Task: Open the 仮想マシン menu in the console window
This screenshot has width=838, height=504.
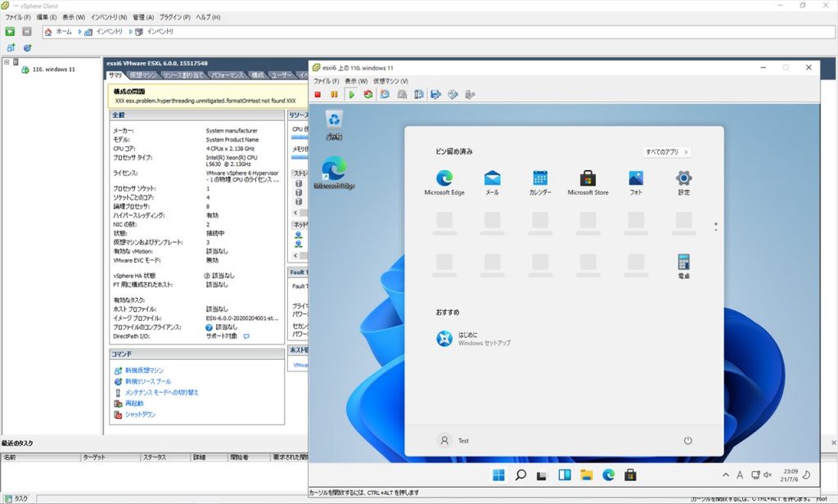Action: [x=390, y=81]
